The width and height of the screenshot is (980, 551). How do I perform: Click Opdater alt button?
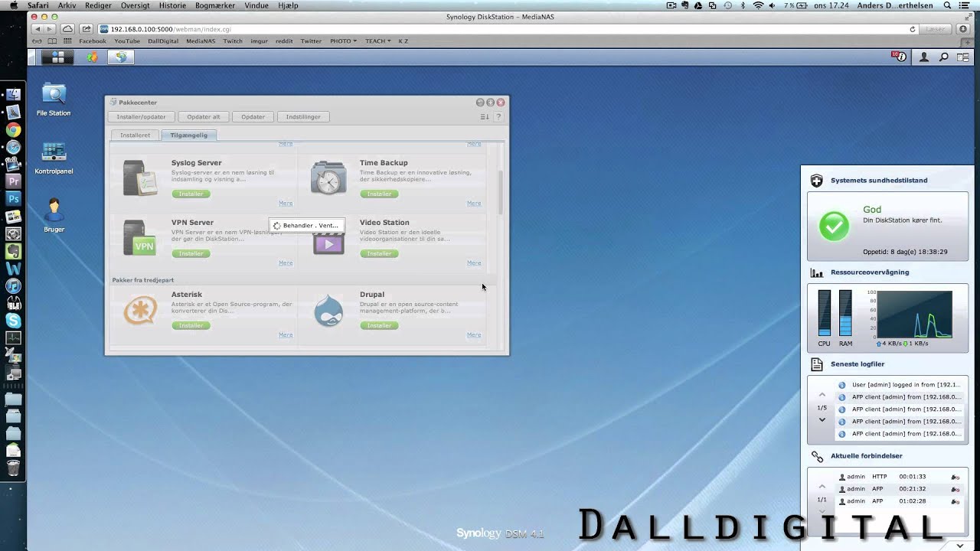pos(204,117)
